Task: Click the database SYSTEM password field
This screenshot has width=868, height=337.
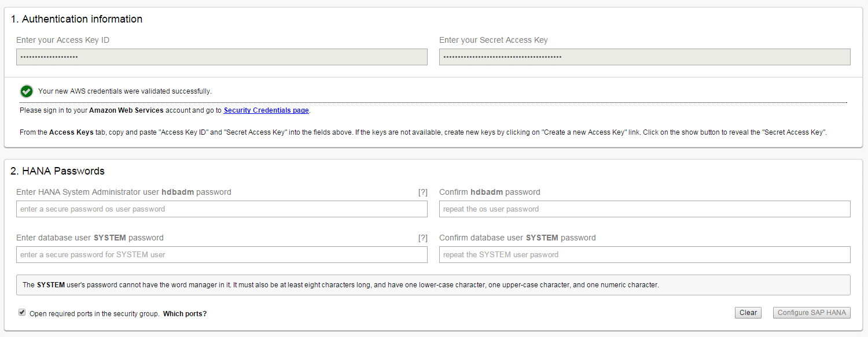Action: click(222, 255)
